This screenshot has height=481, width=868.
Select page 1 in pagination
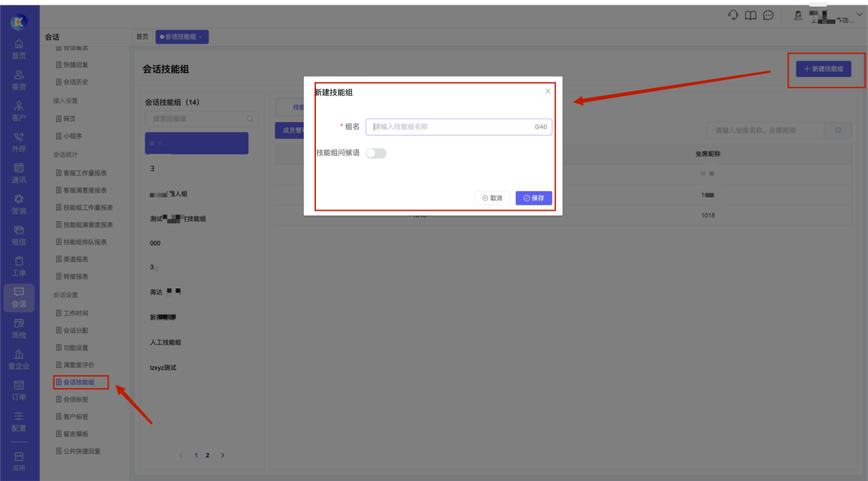tap(196, 455)
